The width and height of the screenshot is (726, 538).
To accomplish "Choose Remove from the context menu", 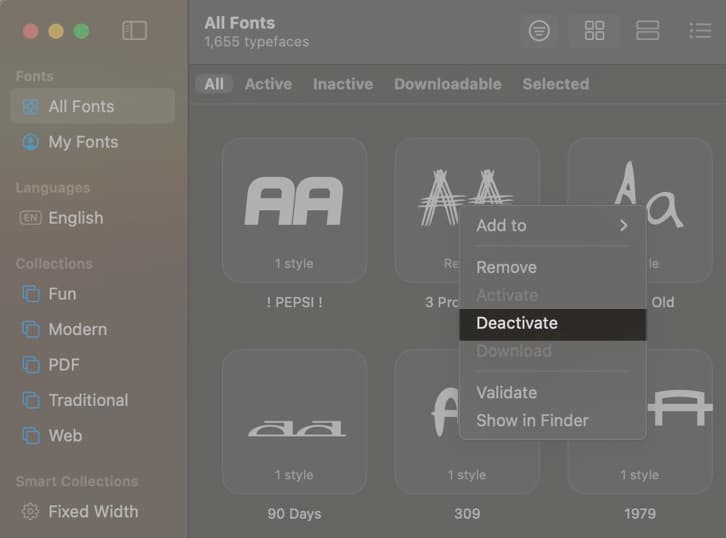I will [552, 267].
